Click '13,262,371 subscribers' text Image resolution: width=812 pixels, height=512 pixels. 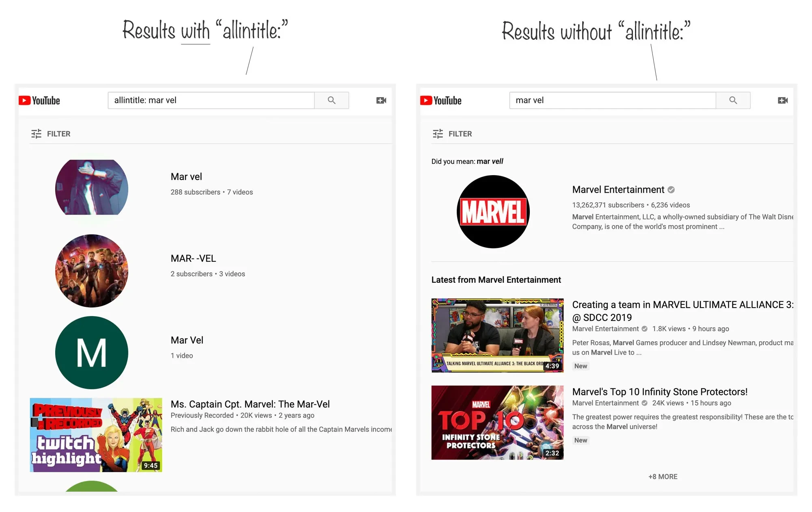pyautogui.click(x=608, y=205)
